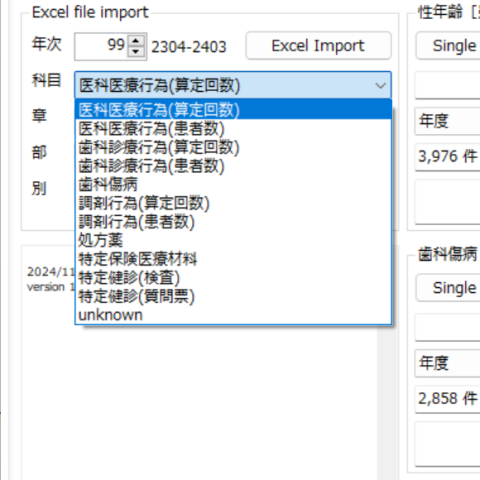This screenshot has width=480, height=480.
Task: Choose 特定健診(検査) option
Action: click(233, 277)
